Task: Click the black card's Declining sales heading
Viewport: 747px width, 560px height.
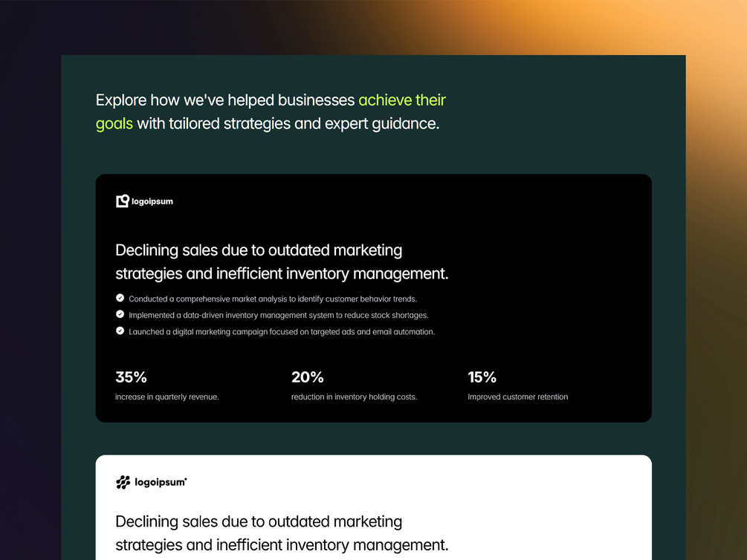Action: (x=282, y=262)
